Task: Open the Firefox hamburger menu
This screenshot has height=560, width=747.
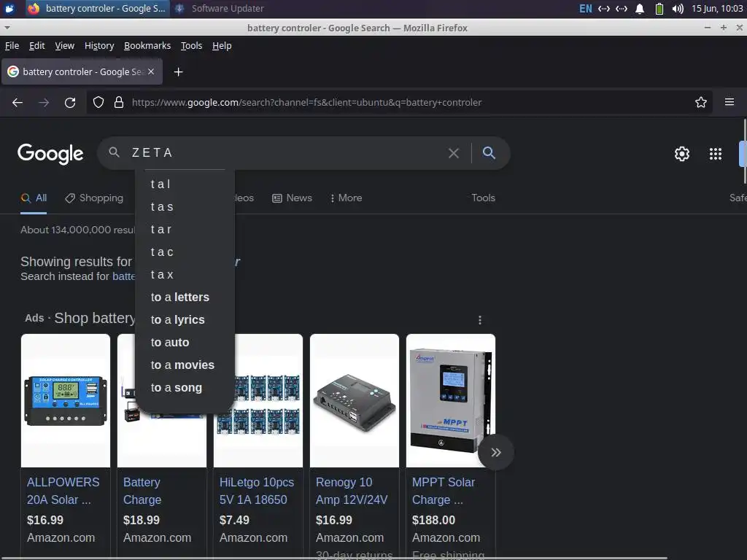Action: click(x=729, y=102)
